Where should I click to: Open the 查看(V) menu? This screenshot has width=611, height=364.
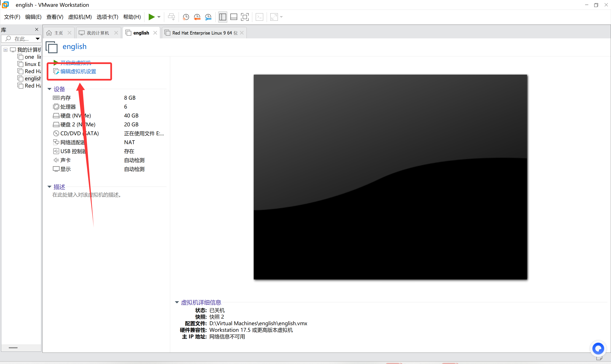click(x=55, y=17)
